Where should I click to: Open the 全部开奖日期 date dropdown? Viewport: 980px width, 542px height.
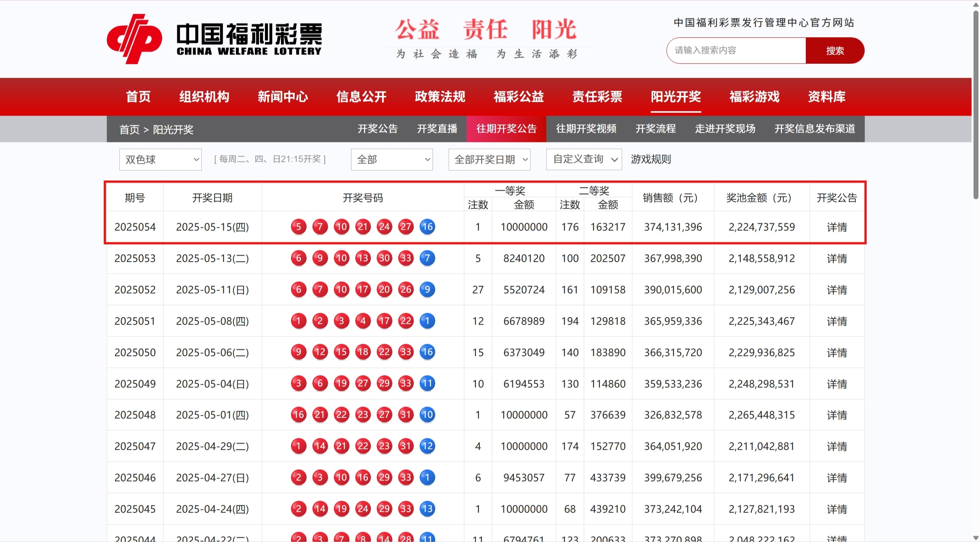tap(489, 160)
